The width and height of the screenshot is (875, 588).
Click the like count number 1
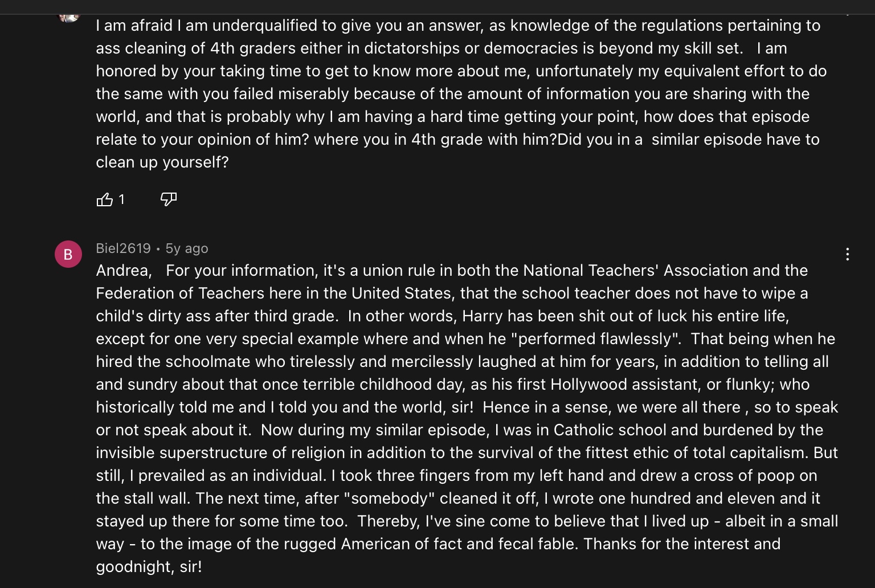point(121,199)
